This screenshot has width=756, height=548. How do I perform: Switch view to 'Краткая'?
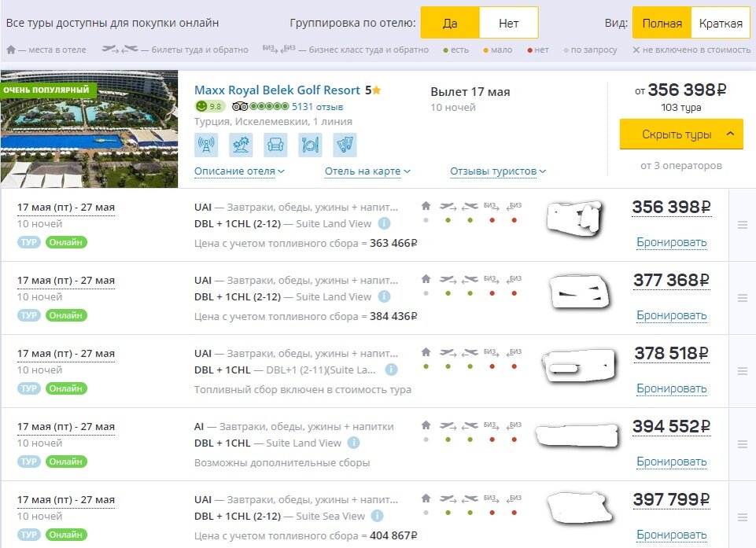[x=721, y=23]
